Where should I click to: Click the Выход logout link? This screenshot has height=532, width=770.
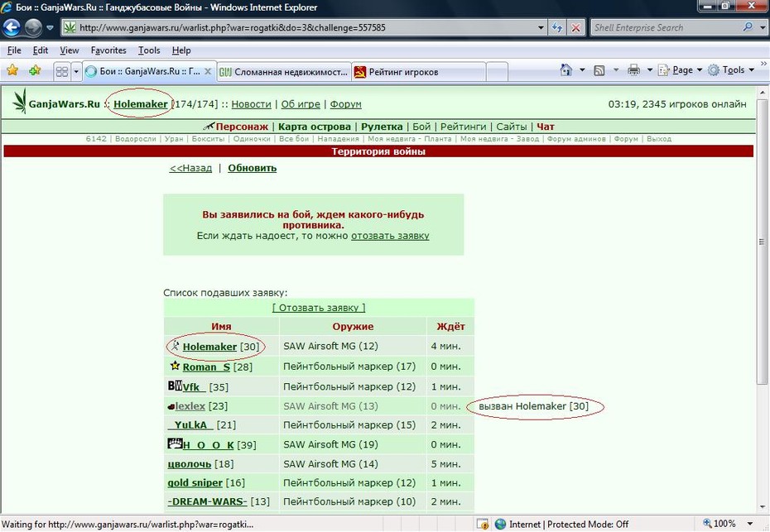[x=659, y=139]
